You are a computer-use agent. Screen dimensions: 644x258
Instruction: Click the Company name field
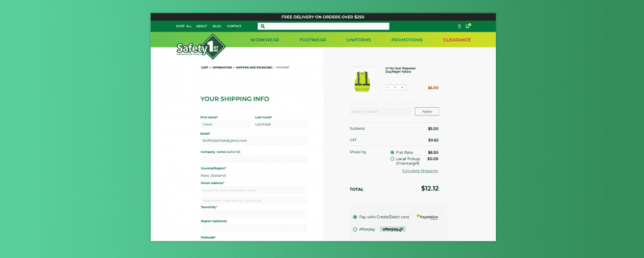pyautogui.click(x=254, y=159)
